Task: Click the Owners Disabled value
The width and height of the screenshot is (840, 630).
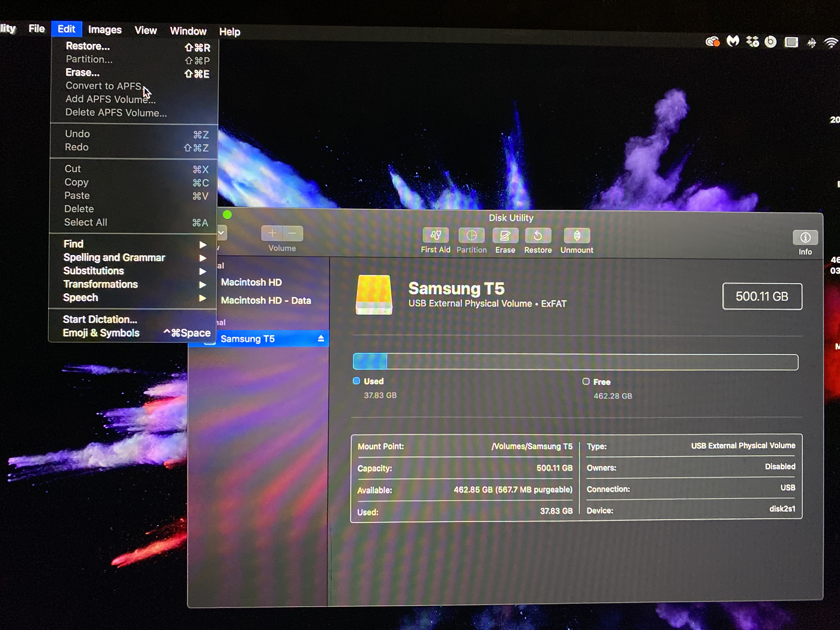Action: 780,466
